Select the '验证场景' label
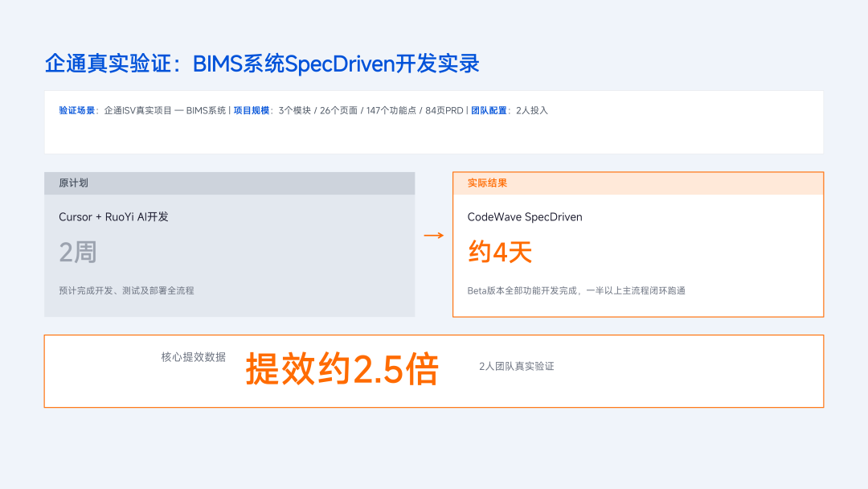868x489 pixels. click(x=77, y=110)
